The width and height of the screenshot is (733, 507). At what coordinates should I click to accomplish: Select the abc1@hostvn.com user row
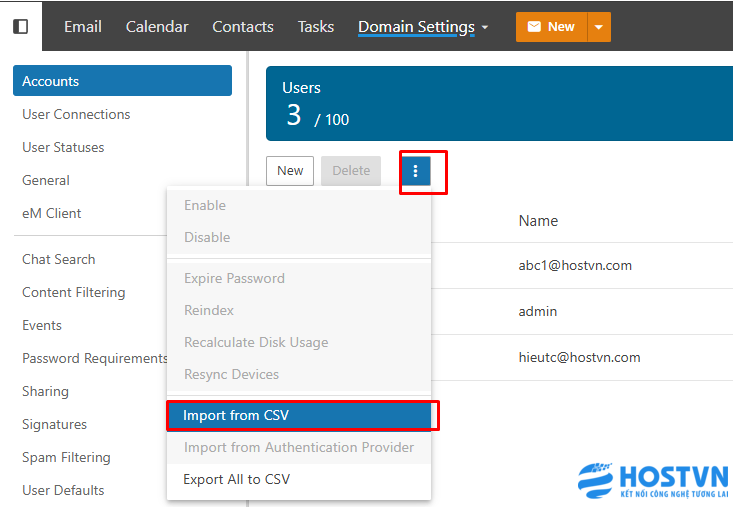coord(575,266)
